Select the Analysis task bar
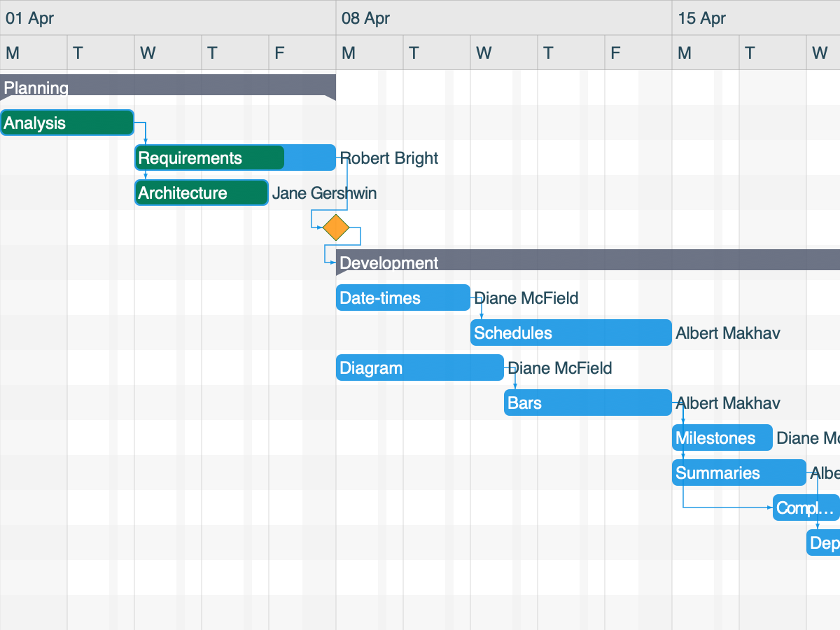 (67, 122)
